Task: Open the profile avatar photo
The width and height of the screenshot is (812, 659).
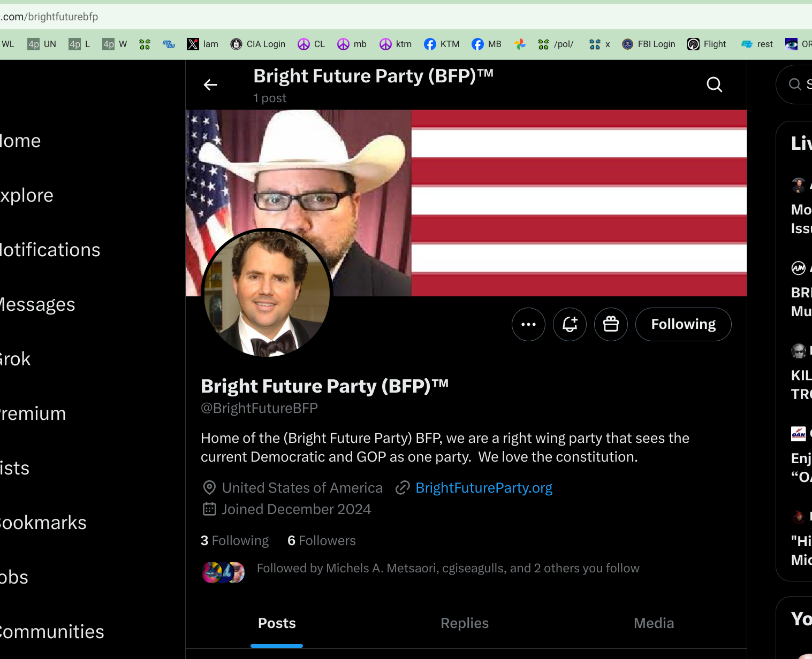Action: pos(267,293)
